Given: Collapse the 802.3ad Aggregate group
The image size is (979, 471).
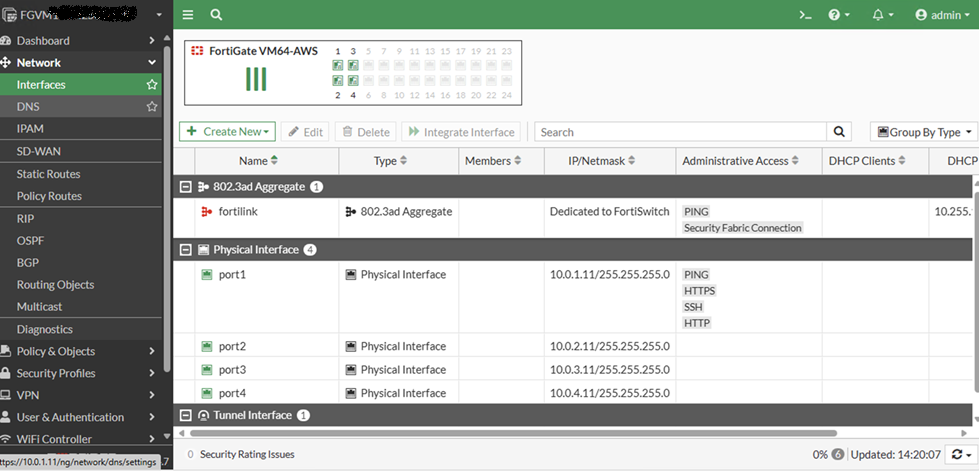Looking at the screenshot, I should (x=185, y=186).
